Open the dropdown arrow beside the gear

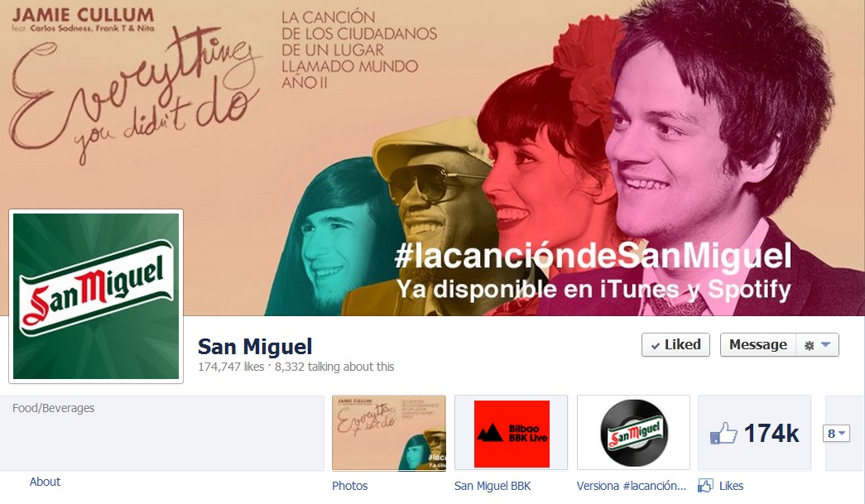826,344
